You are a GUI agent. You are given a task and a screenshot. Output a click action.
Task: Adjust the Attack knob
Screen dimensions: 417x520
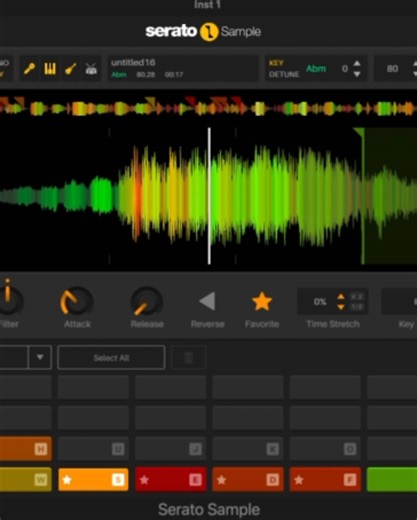coord(77,301)
